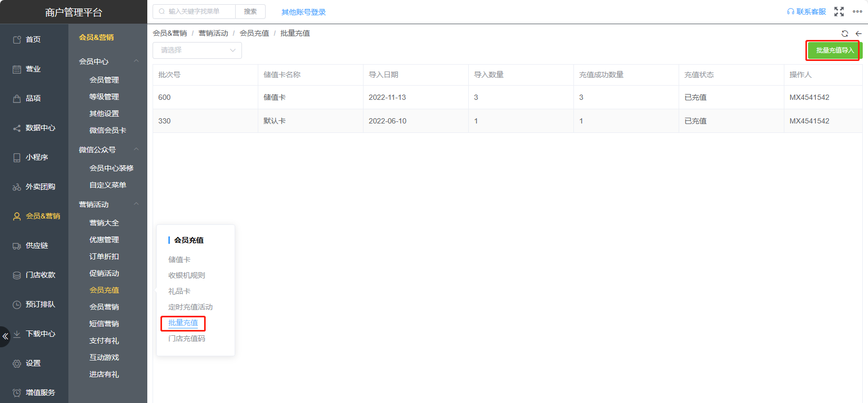Open the 请选择 dropdown filter
The image size is (868, 403).
pos(197,50)
